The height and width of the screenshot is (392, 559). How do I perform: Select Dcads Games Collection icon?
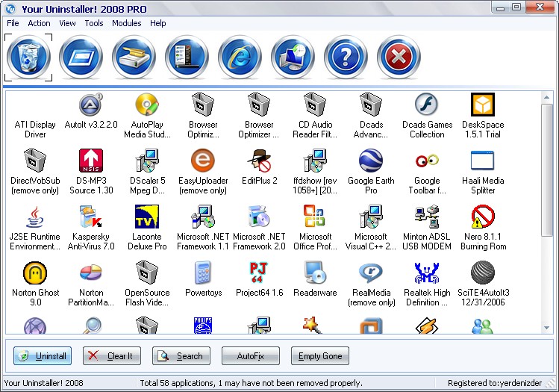click(427, 105)
